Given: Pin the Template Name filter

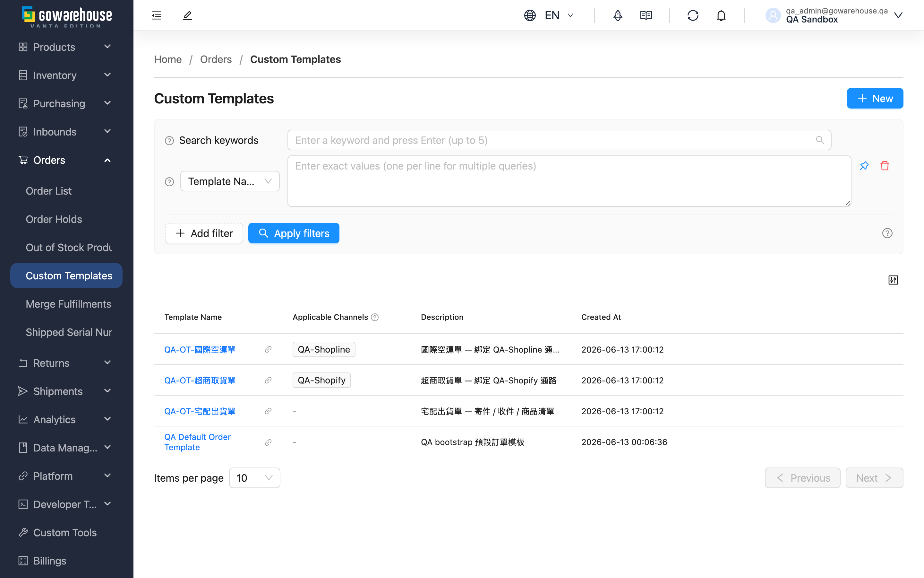Looking at the screenshot, I should (x=864, y=166).
